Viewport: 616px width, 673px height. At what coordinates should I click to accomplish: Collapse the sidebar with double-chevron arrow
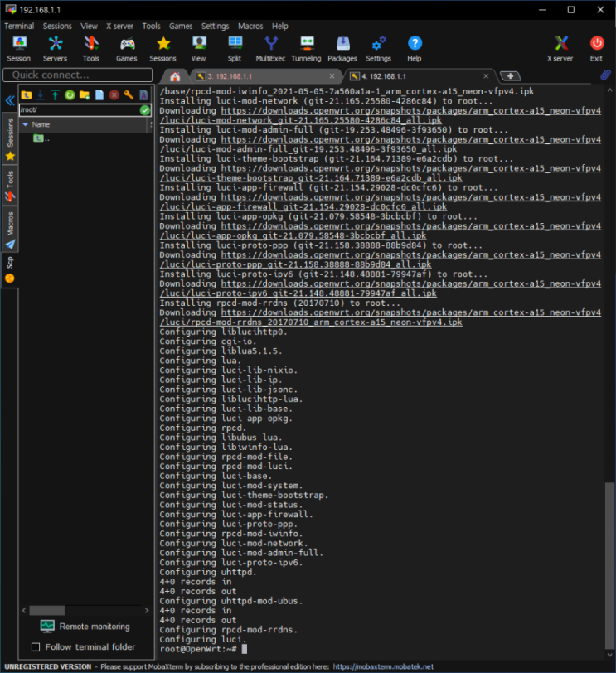pyautogui.click(x=10, y=100)
